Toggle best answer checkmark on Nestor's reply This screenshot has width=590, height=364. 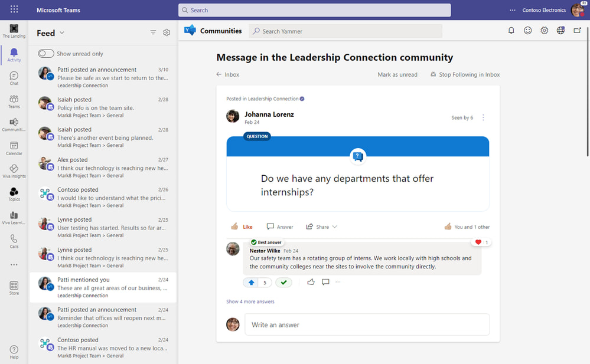[x=284, y=283]
